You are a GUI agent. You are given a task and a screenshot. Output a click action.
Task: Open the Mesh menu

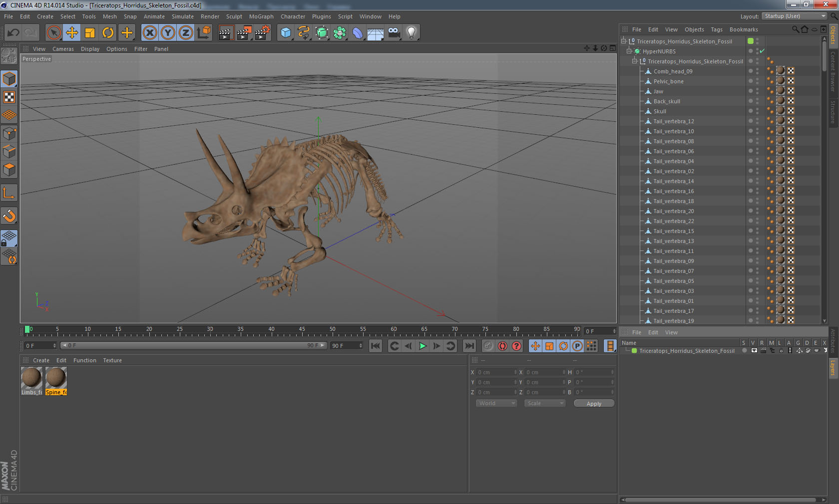tap(110, 16)
